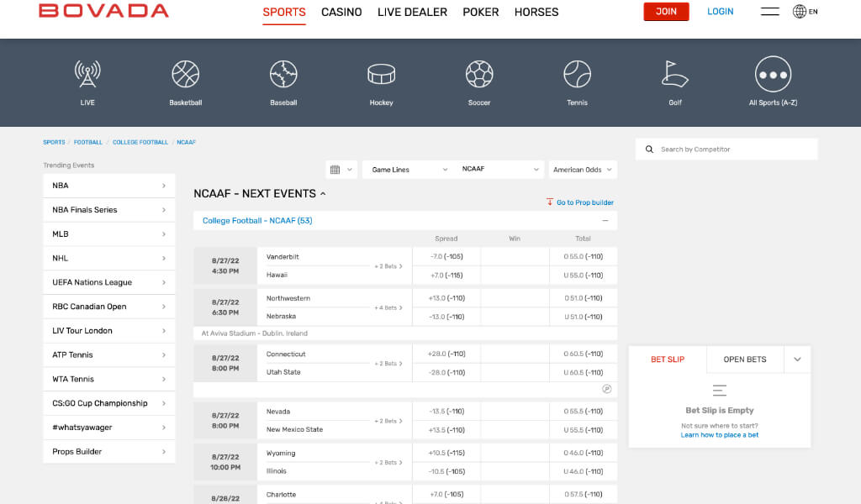
Task: Select the Soccer ball icon
Action: click(x=479, y=74)
